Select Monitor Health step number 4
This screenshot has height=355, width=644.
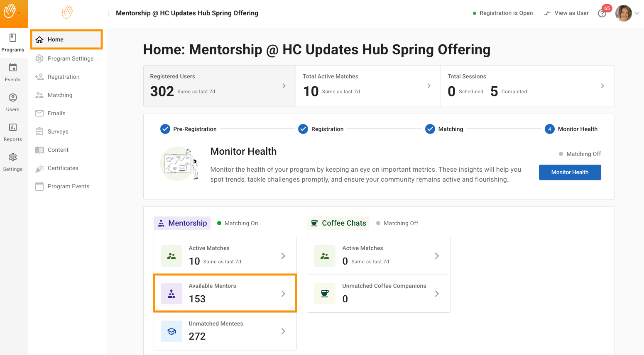549,129
